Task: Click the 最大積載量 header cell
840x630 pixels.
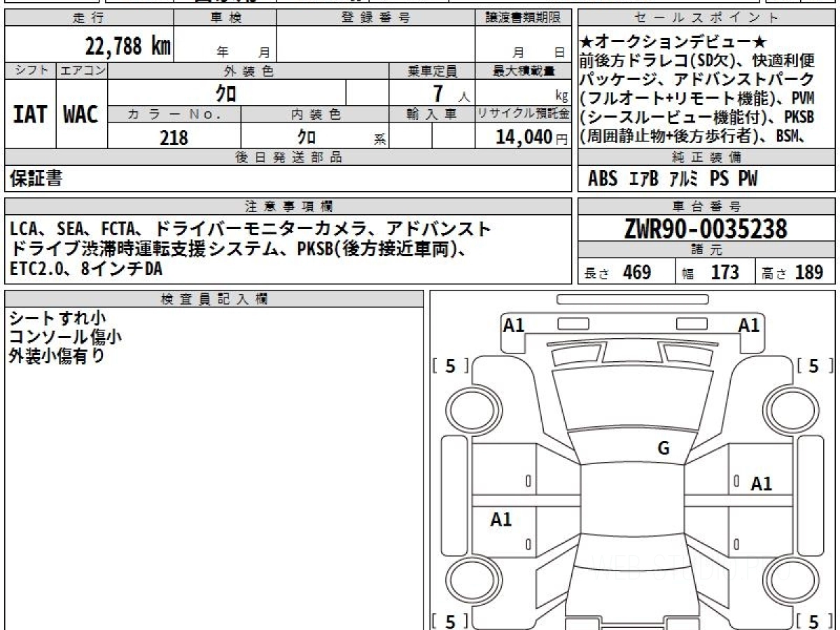Action: pos(522,71)
